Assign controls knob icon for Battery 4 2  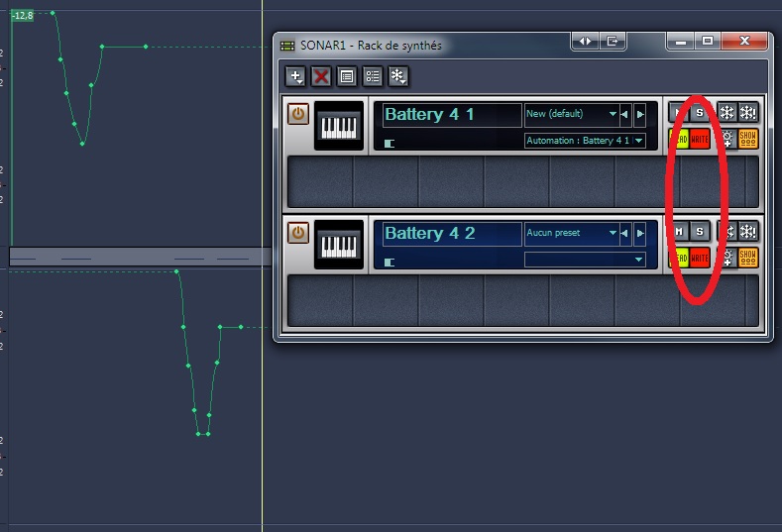point(727,258)
